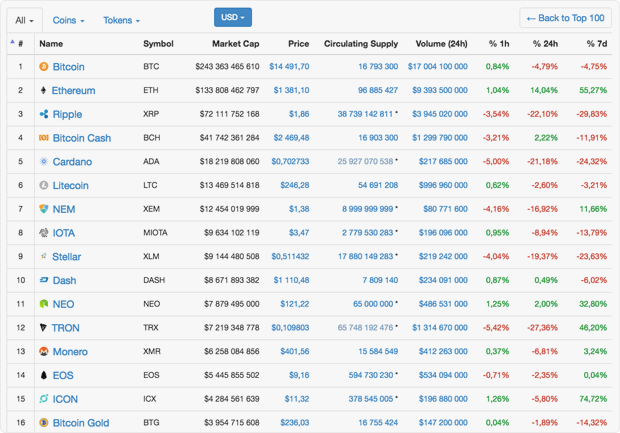Image resolution: width=620 pixels, height=433 pixels.
Task: Click Bitcoin Gold volume $147 200 000
Action: click(443, 422)
